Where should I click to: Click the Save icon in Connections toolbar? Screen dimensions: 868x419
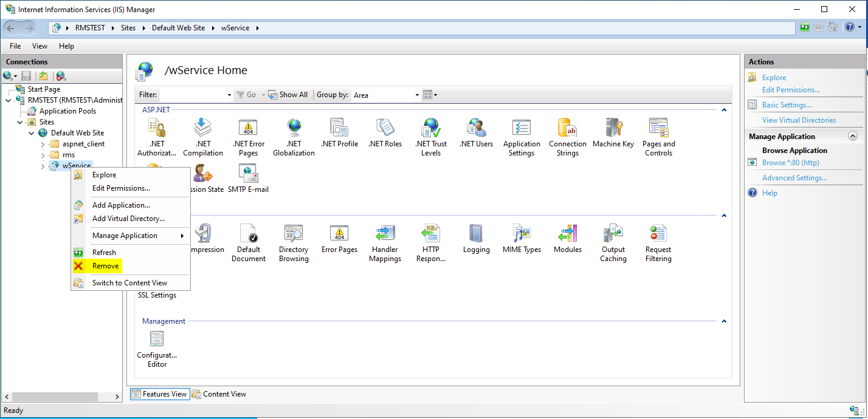26,76
